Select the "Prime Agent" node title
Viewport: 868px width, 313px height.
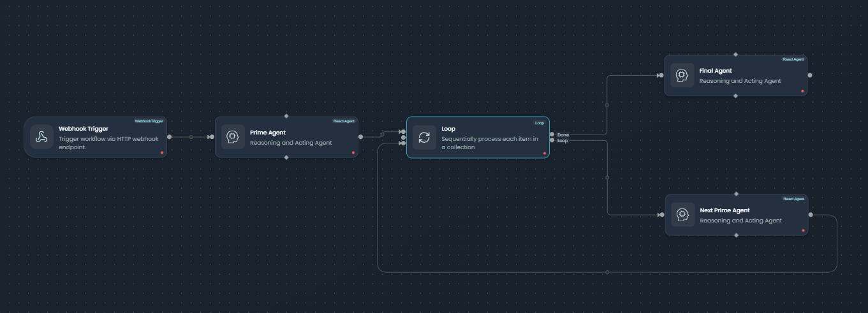point(267,133)
